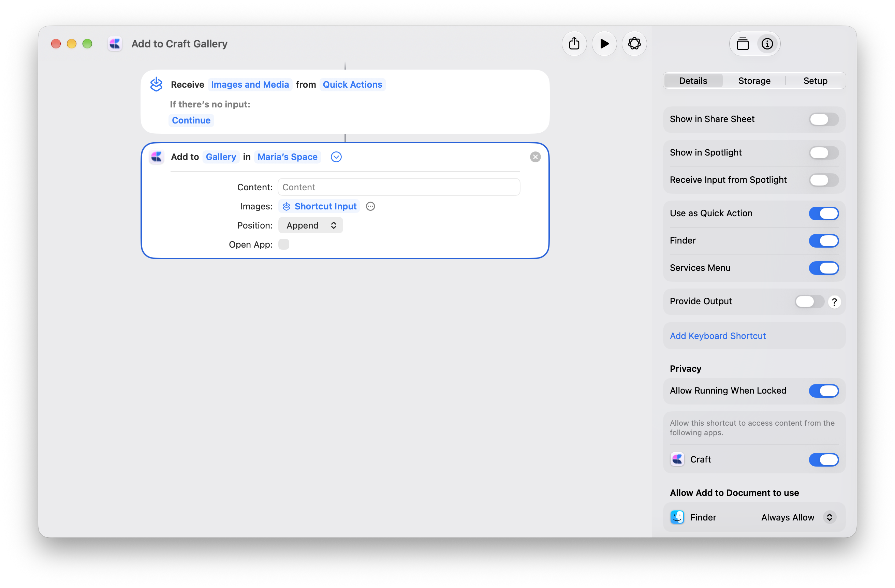The image size is (895, 588).
Task: Switch to the Details tab
Action: [x=693, y=81]
